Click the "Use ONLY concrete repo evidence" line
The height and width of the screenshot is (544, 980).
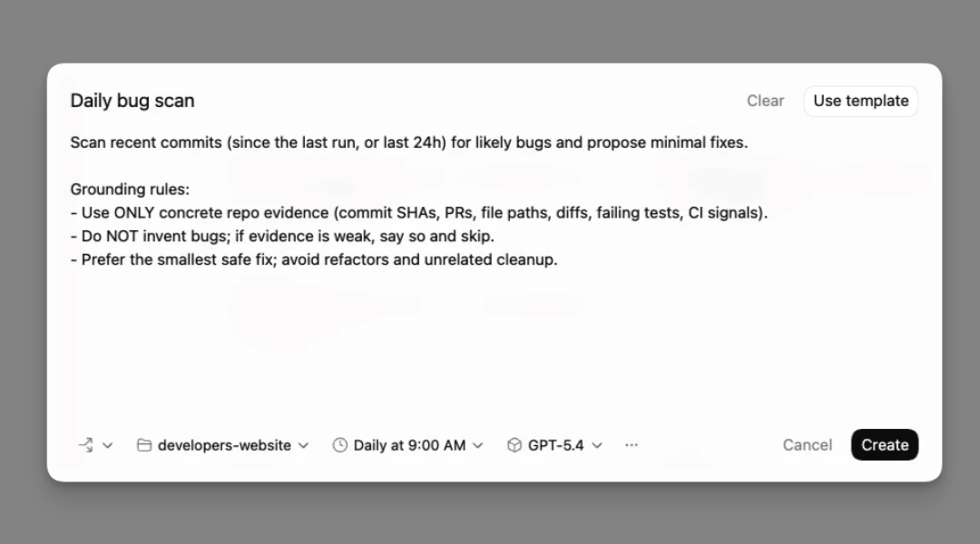coord(418,213)
